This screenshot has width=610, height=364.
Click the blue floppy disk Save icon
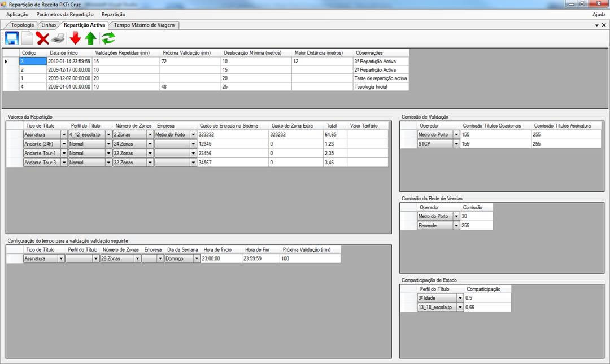[x=12, y=38]
